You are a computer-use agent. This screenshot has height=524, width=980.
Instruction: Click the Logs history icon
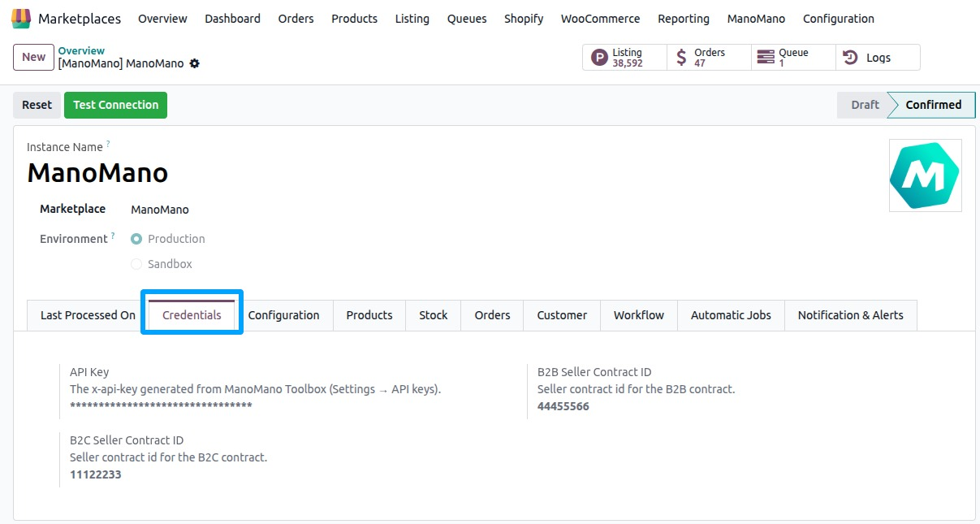(850, 58)
